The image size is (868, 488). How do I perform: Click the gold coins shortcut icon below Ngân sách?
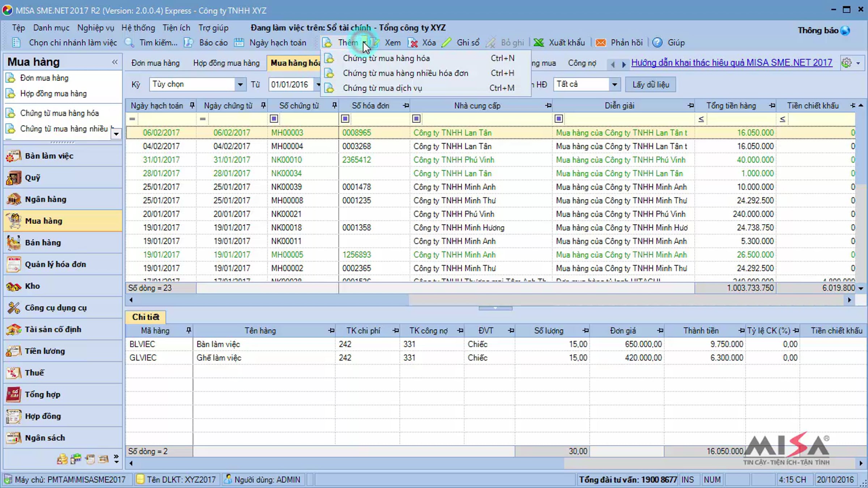[x=62, y=459]
